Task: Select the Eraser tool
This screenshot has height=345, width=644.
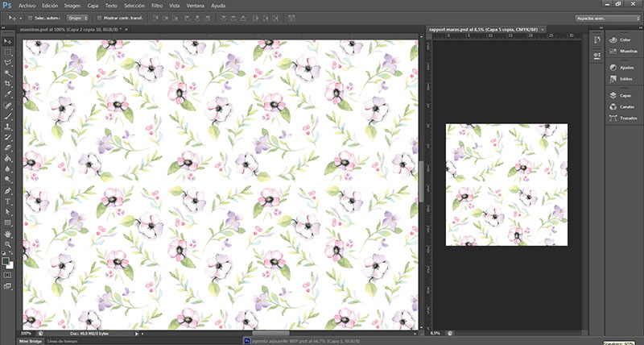Action: point(7,148)
